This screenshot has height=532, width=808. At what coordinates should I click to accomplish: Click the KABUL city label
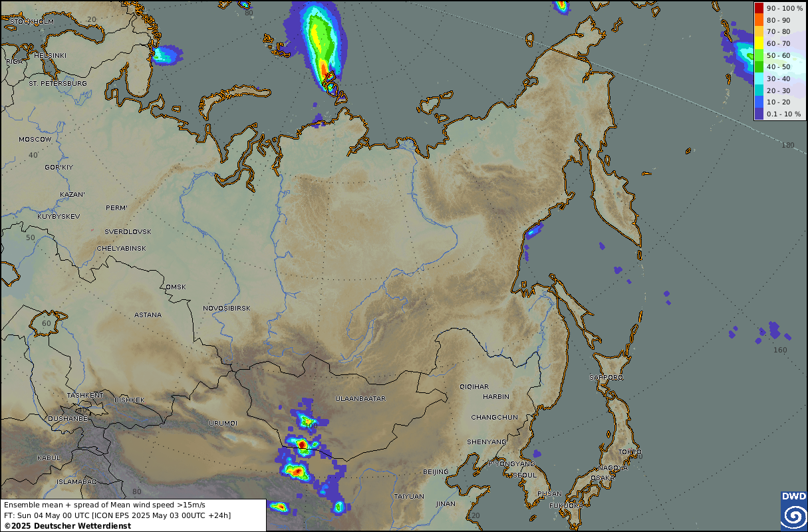pos(49,458)
